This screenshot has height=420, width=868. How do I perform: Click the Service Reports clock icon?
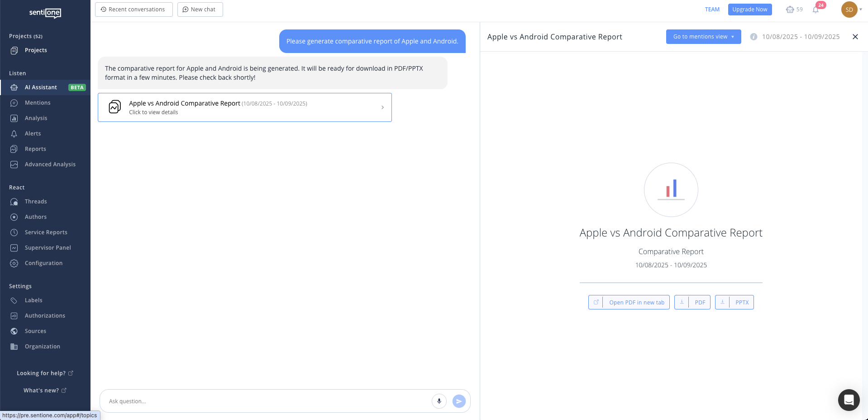pos(14,232)
